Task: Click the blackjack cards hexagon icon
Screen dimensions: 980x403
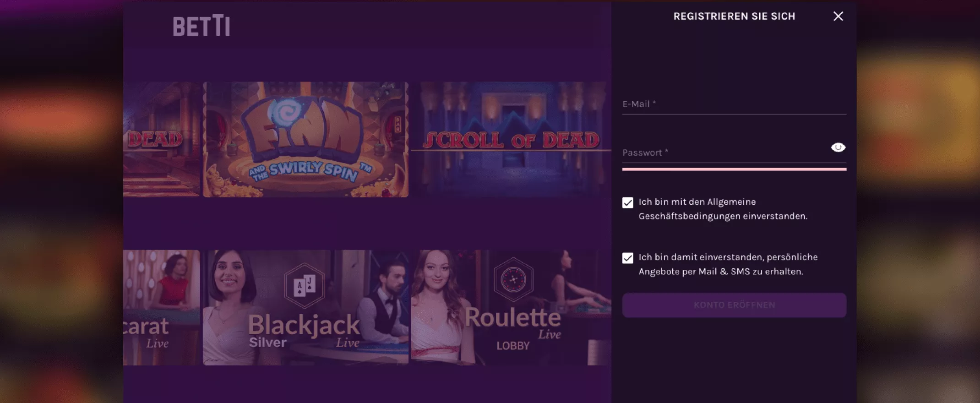Action: [305, 285]
